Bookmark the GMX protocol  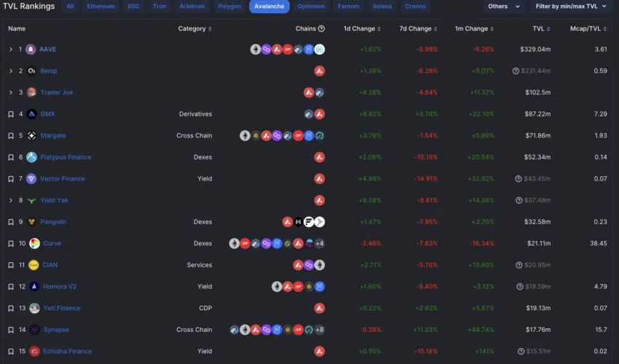(x=11, y=114)
